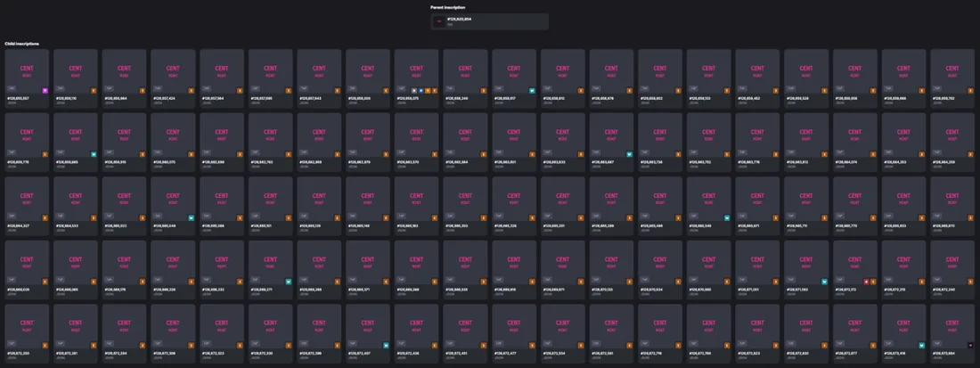Select the inscription number #128,672,323

coord(213,354)
